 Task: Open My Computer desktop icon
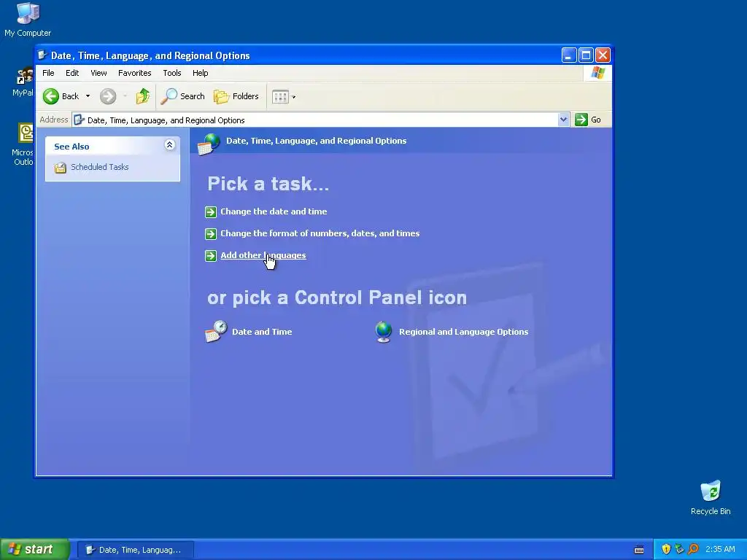click(x=28, y=20)
